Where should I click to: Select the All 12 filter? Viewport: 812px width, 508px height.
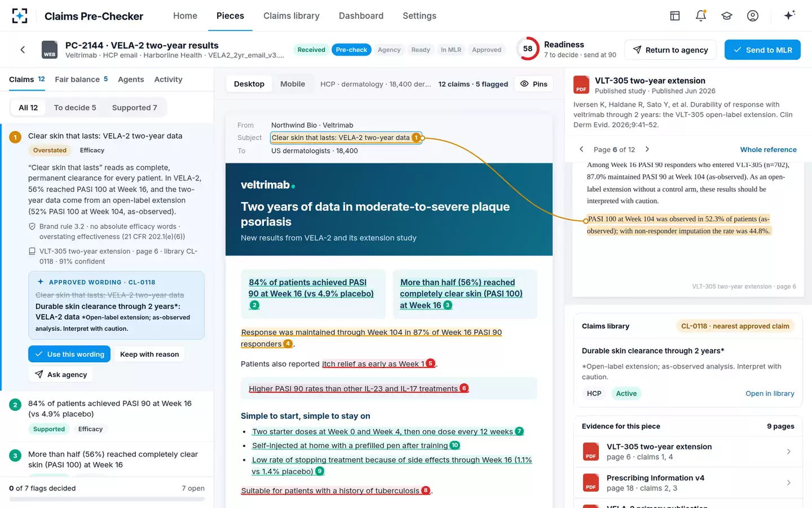28,108
